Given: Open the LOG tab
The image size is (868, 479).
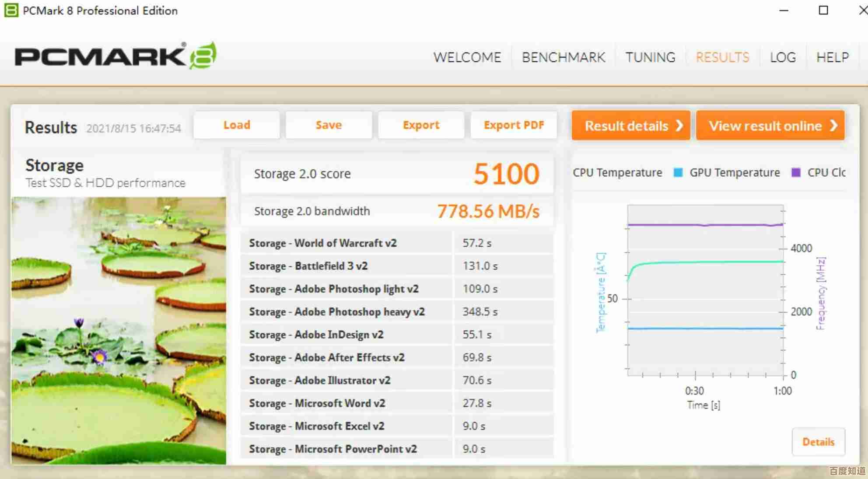Looking at the screenshot, I should [x=783, y=57].
